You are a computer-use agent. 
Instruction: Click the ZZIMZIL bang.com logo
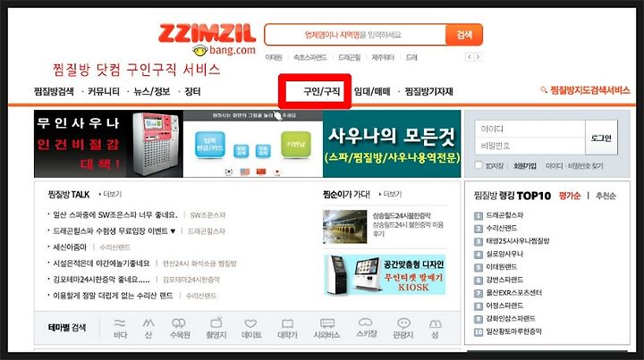(208, 39)
